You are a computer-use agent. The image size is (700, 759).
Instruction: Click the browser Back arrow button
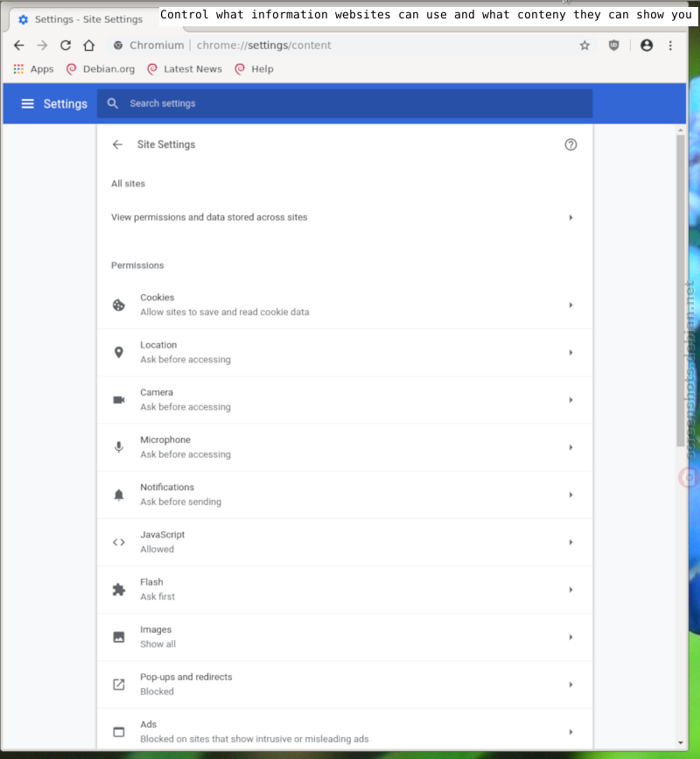click(19, 46)
